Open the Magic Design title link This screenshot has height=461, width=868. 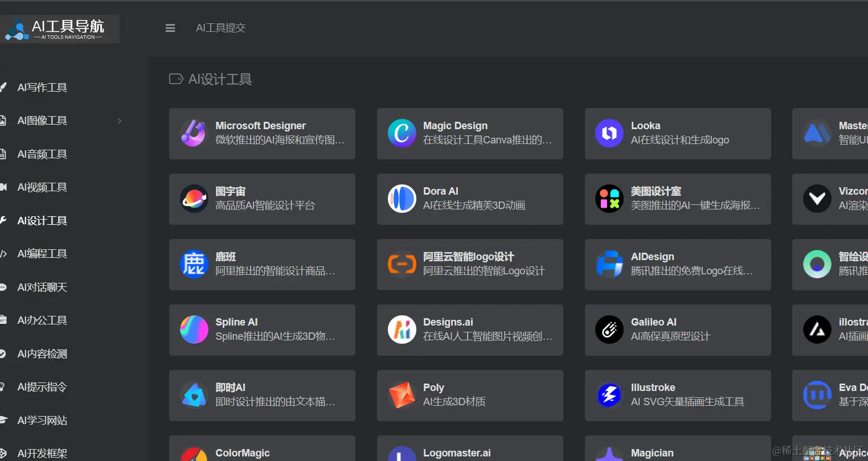(x=455, y=126)
